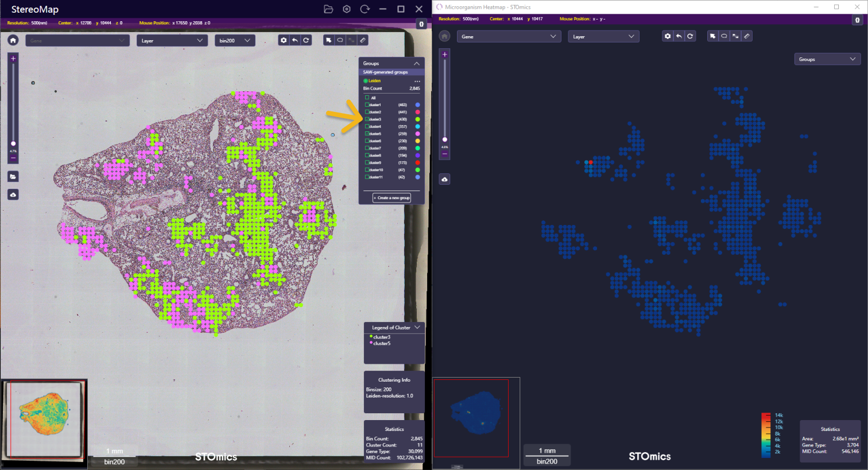Click the braces icon at StereoMap top right
Viewport: 868px width, 470px height.
click(x=421, y=24)
